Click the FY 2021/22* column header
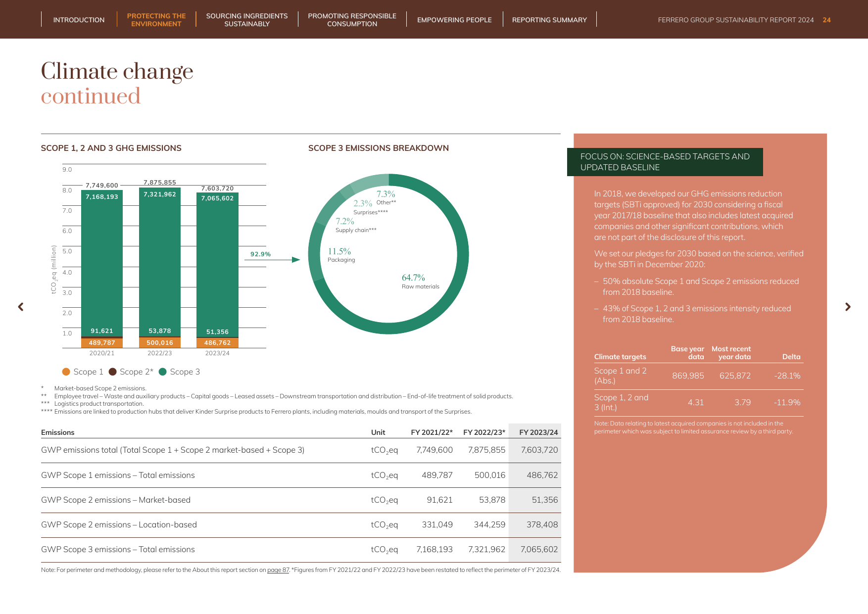This screenshot has height=614, width=868. pos(432,432)
